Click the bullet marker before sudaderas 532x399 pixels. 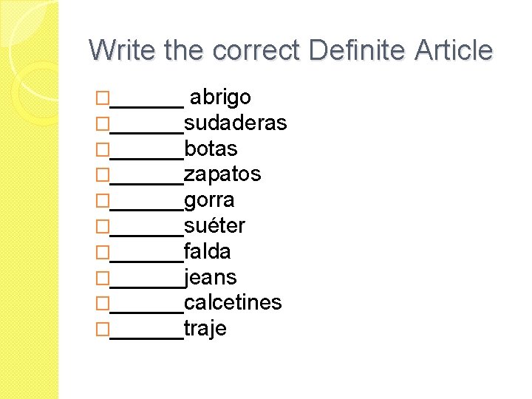point(103,123)
